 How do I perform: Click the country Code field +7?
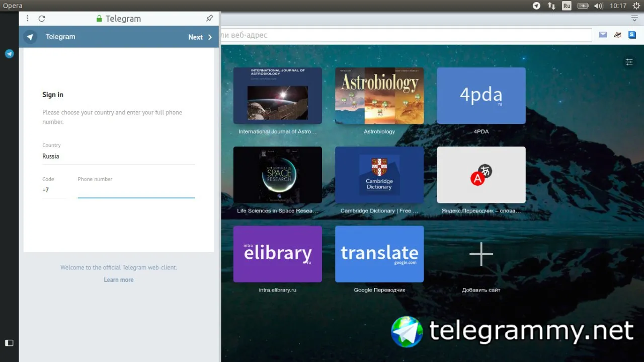coord(54,190)
